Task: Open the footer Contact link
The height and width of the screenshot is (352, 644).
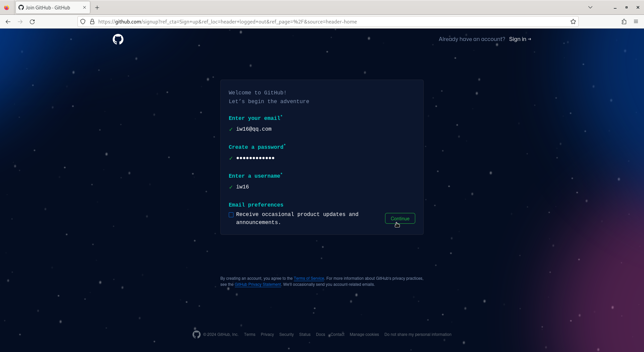Action: tap(337, 335)
